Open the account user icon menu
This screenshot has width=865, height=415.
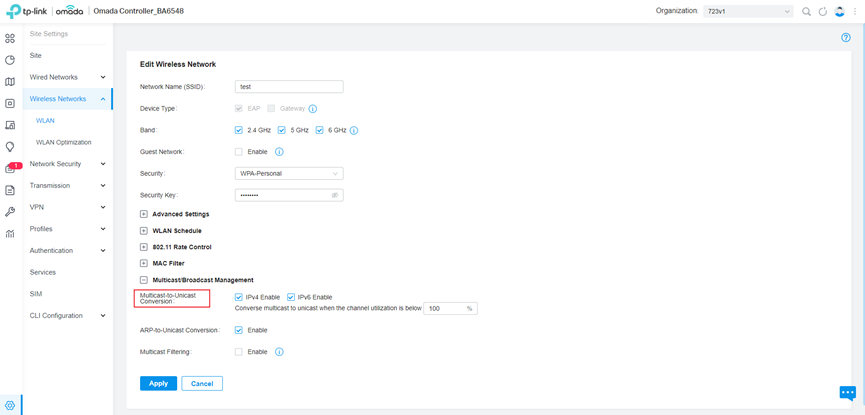pos(839,12)
